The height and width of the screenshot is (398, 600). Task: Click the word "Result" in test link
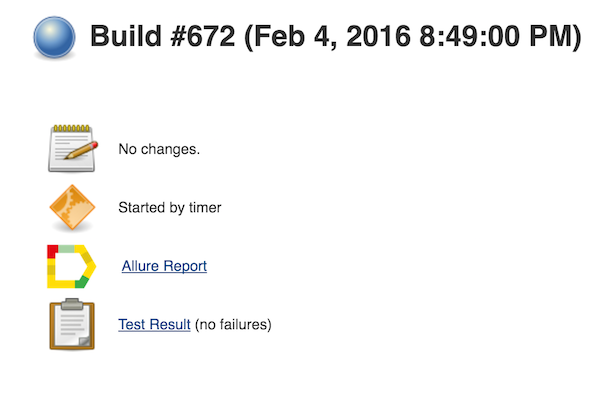[x=170, y=324]
